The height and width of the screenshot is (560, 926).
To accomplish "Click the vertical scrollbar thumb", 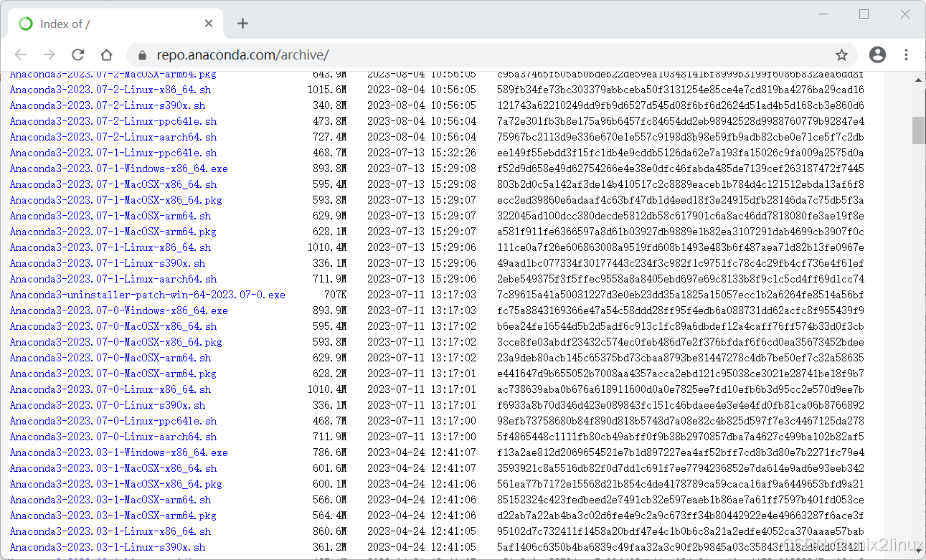I will (918, 130).
